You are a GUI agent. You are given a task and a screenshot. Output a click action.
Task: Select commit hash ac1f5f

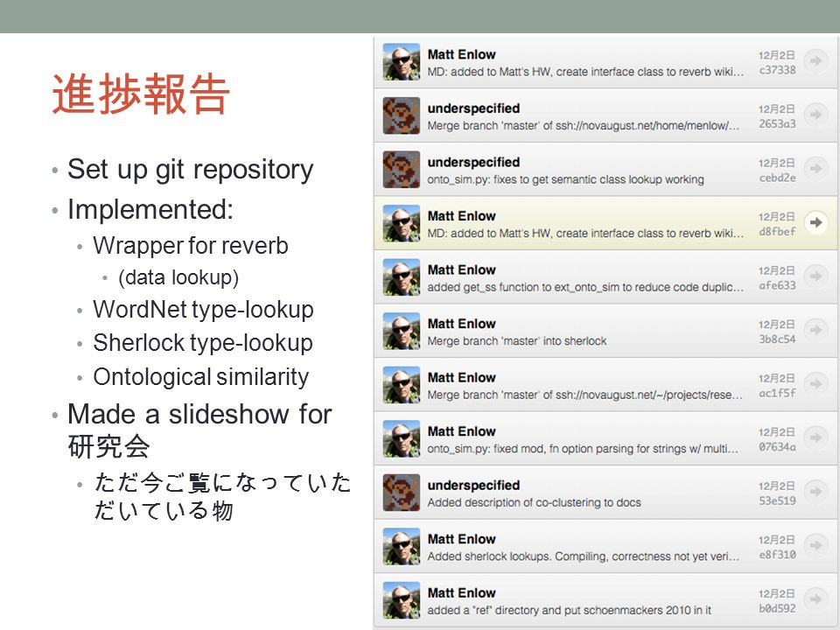[777, 393]
